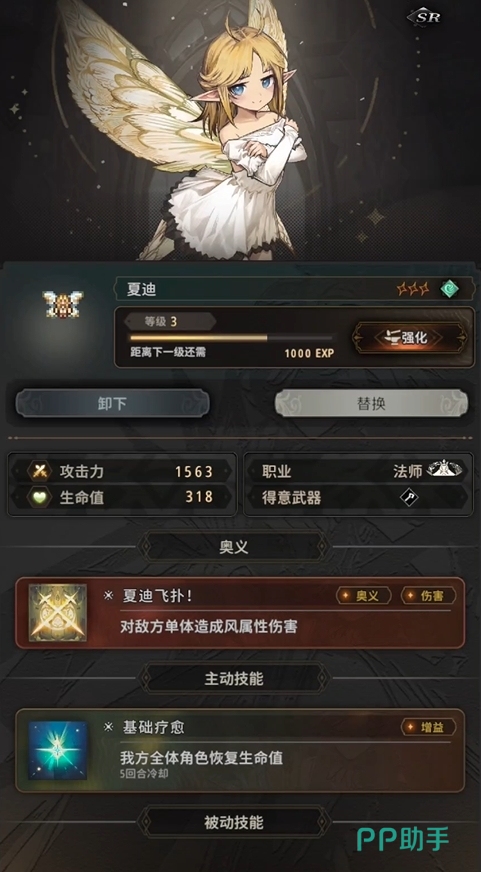Image resolution: width=481 pixels, height=872 pixels.
Task: Tap the mage class emblem icon
Action: (x=444, y=470)
